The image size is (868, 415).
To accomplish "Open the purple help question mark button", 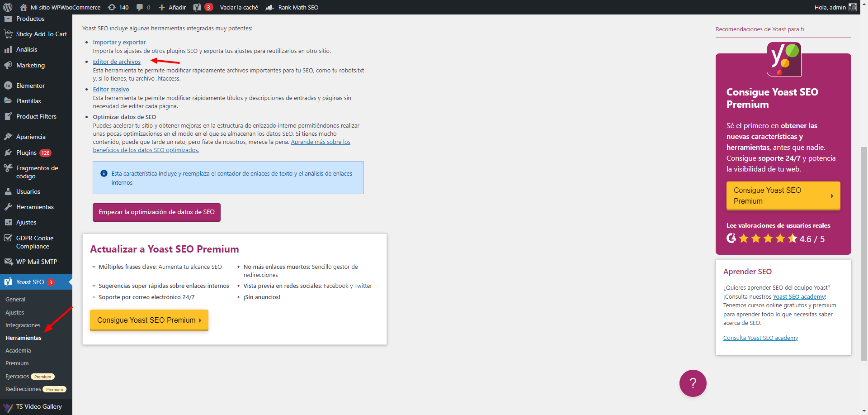I will [693, 383].
